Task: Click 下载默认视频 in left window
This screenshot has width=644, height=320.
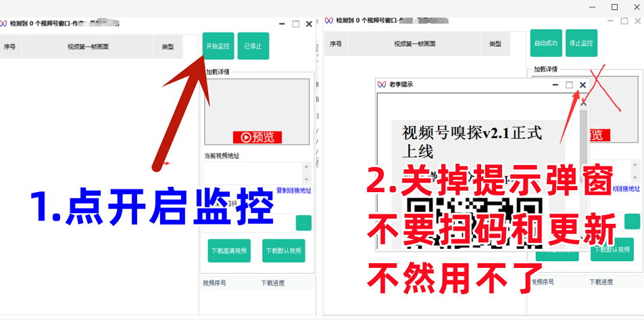Action: 284,250
